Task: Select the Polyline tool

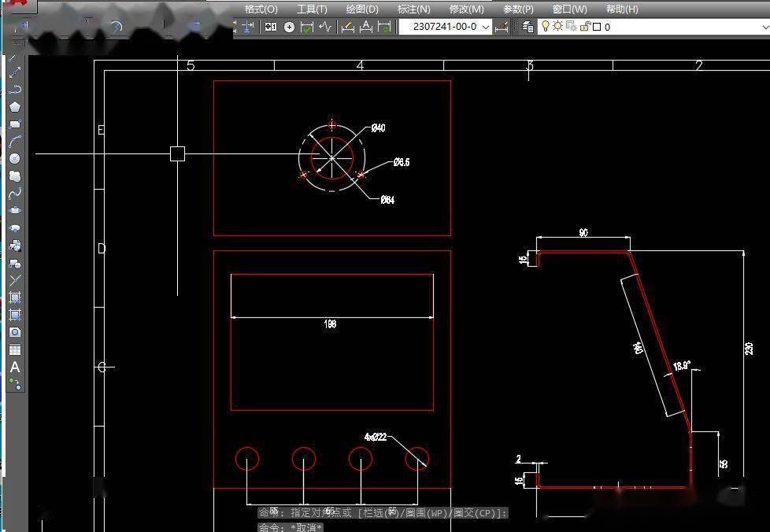Action: pos(15,90)
